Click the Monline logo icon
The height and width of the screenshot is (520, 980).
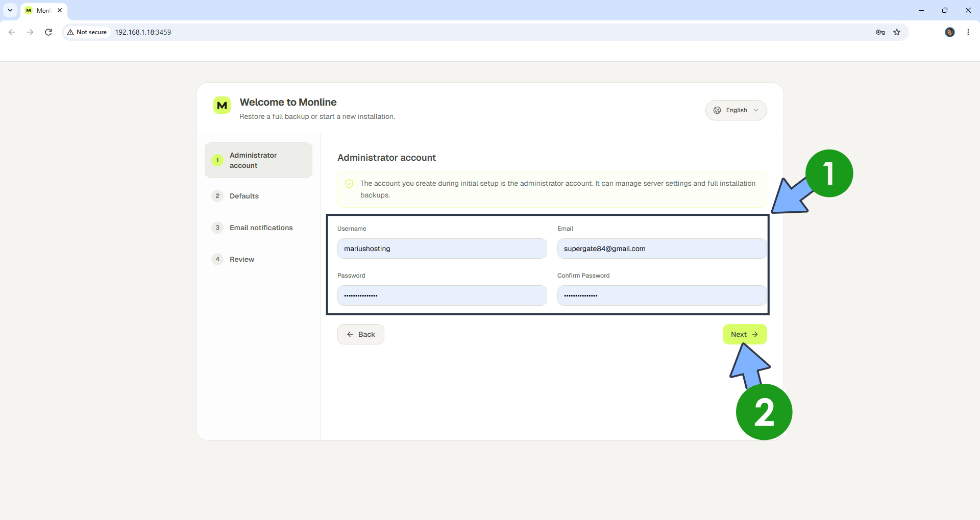[x=222, y=106]
